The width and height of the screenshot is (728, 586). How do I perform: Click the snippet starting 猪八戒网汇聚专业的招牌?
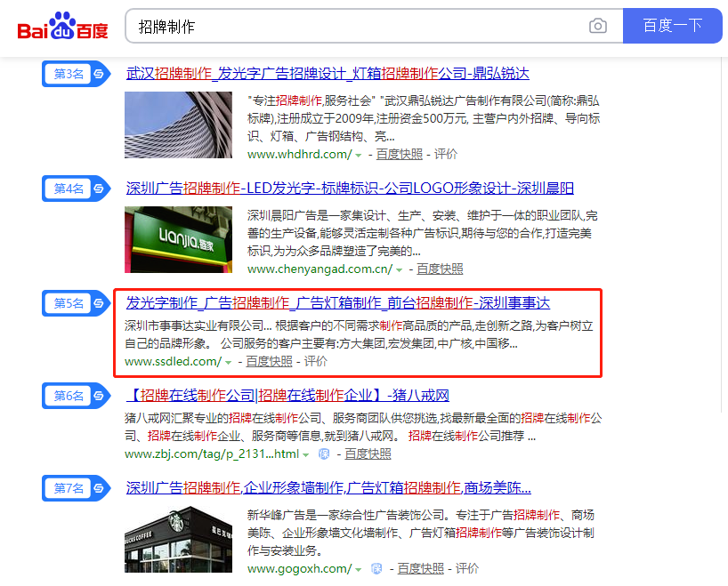[x=363, y=427]
